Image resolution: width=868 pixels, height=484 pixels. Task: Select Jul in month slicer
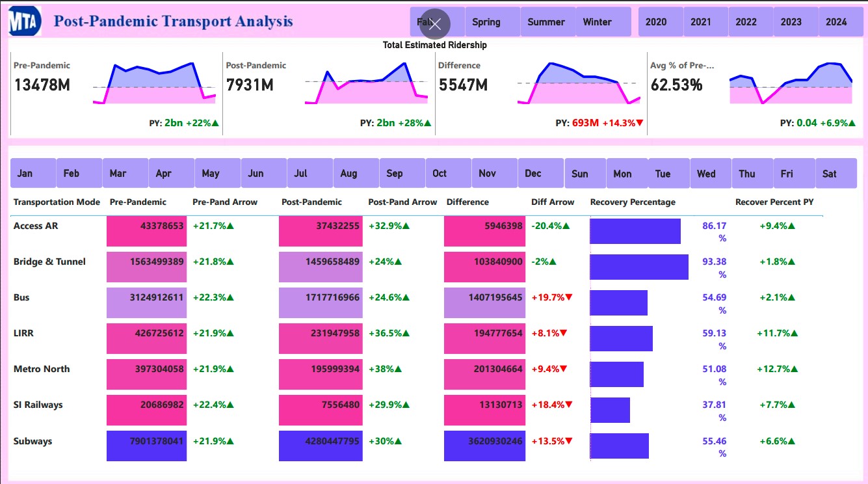click(x=310, y=173)
